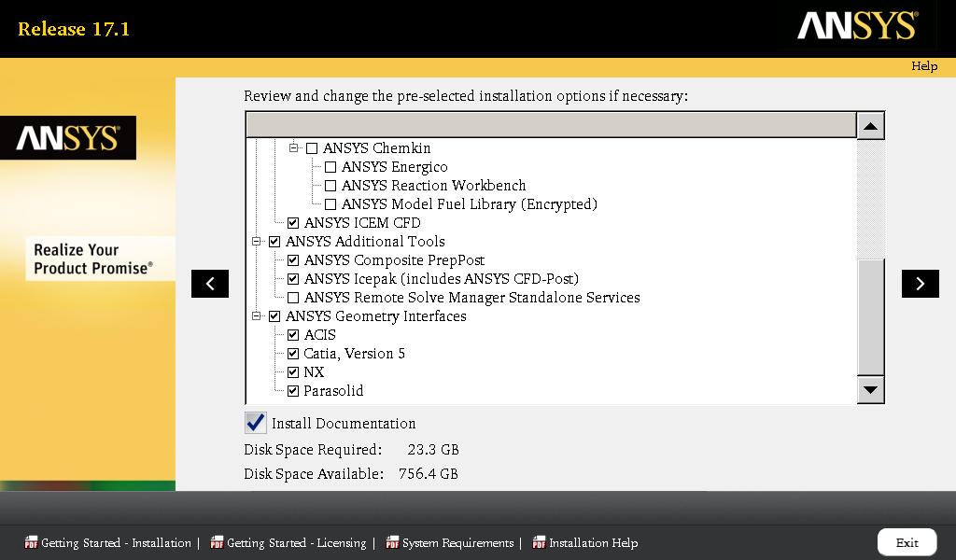The width and height of the screenshot is (956, 560).
Task: Click the PDF icon beside Getting Started - Licensing
Action: [217, 542]
